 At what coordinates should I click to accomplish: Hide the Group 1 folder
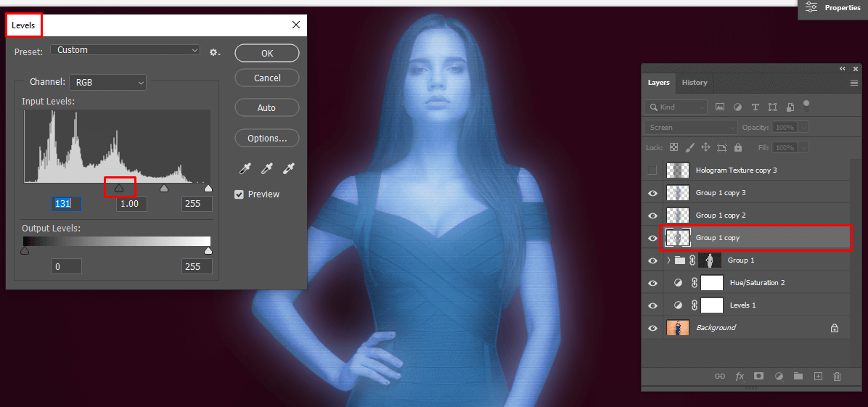[652, 260]
